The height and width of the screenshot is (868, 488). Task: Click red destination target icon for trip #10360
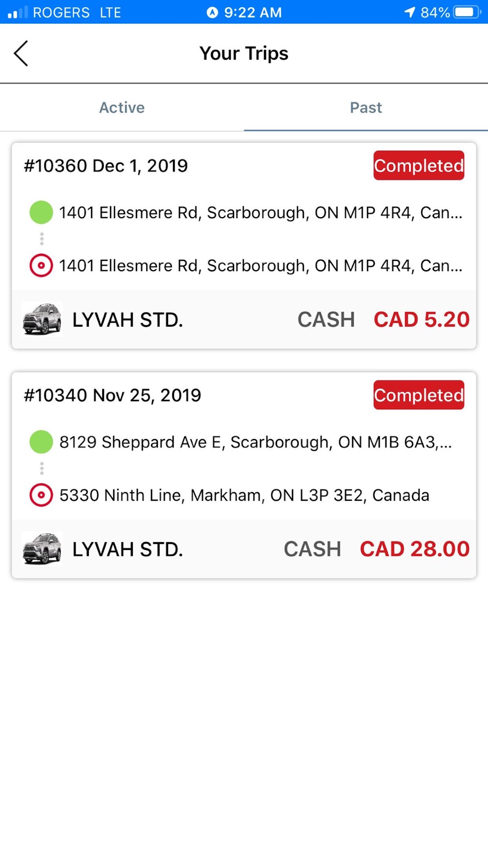pos(41,266)
